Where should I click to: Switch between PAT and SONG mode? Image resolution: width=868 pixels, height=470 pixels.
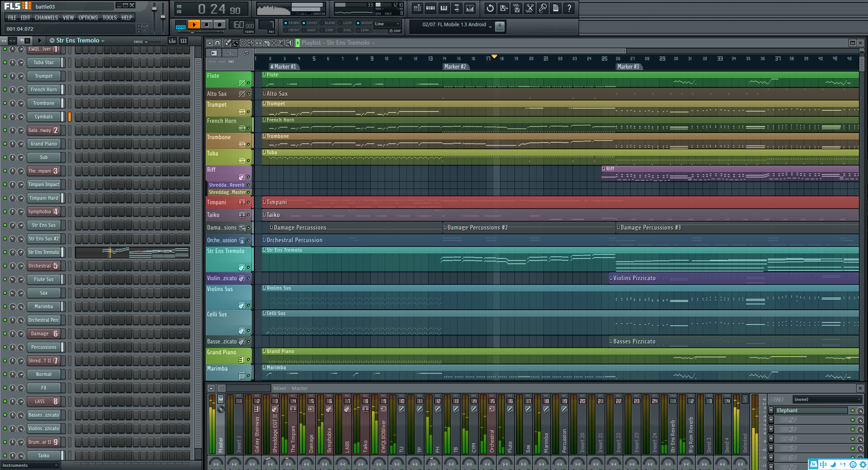tap(181, 25)
